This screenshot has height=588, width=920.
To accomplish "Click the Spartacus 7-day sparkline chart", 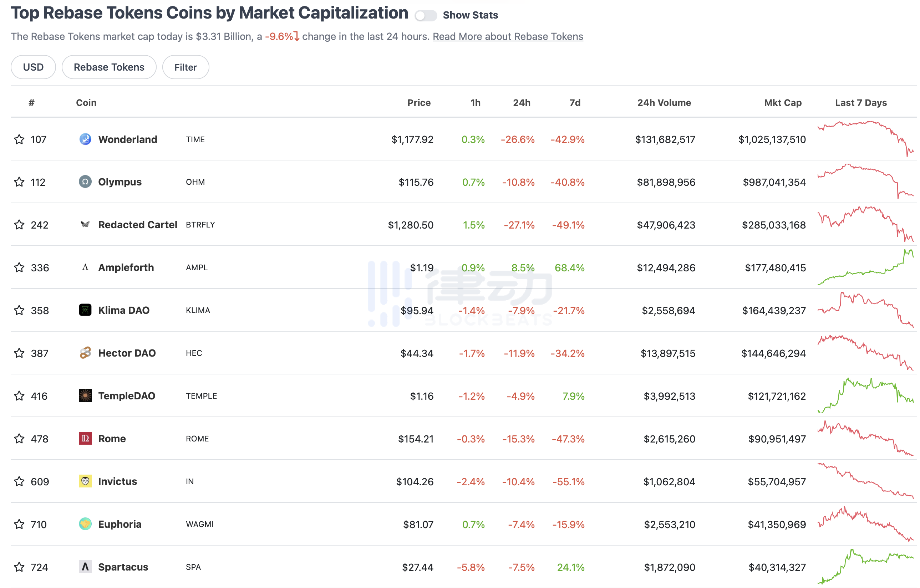I will pos(865,567).
